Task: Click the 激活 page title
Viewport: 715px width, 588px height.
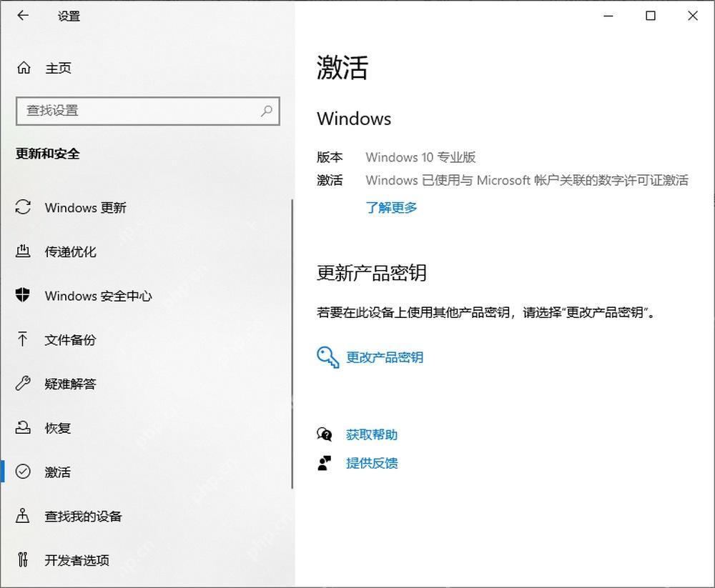Action: pyautogui.click(x=342, y=68)
